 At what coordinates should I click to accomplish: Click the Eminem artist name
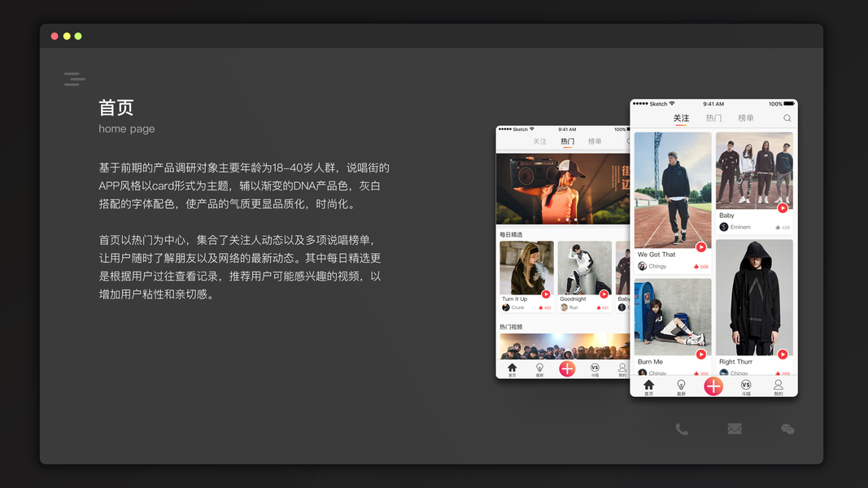[x=740, y=228]
